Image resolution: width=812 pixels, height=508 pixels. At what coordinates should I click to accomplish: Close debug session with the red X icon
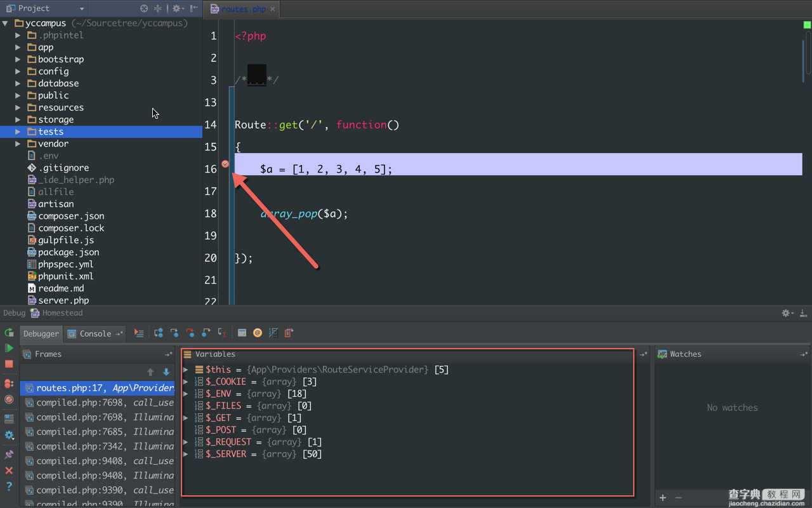click(x=9, y=471)
